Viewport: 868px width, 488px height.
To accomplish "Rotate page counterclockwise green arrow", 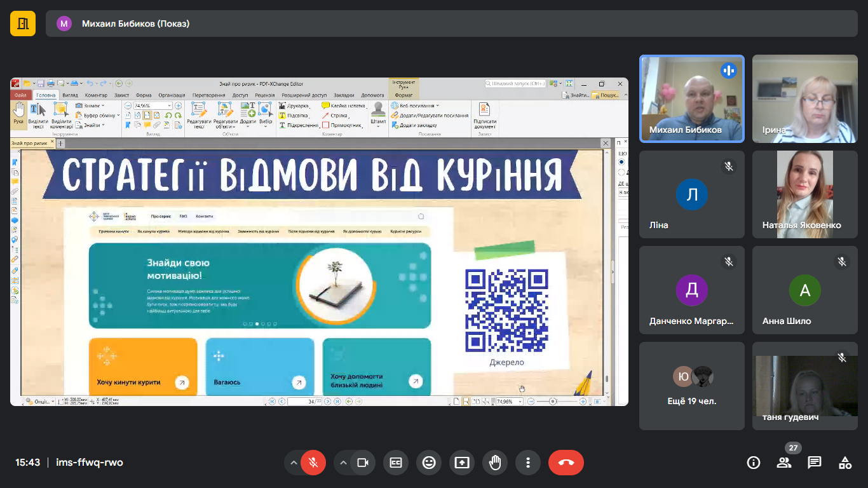I will coord(168,116).
